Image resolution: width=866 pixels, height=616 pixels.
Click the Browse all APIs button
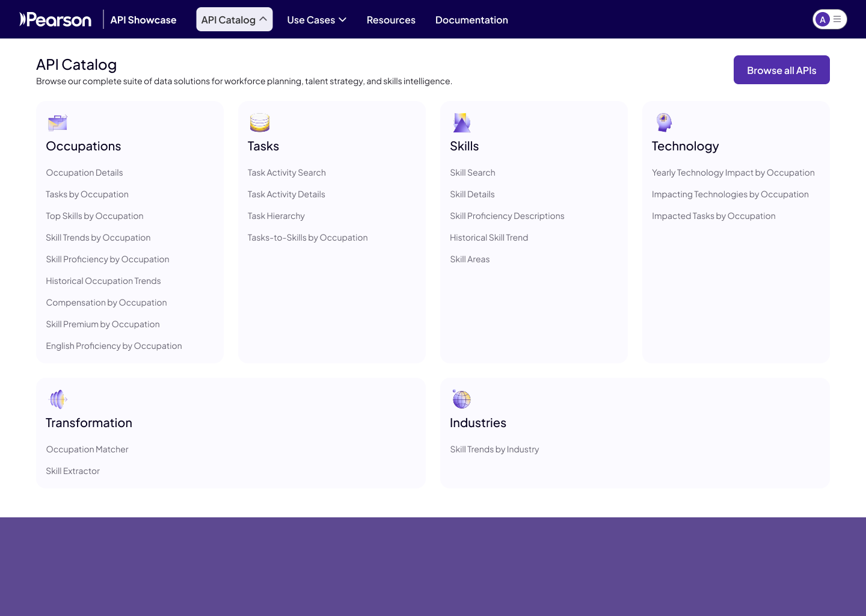pos(782,70)
